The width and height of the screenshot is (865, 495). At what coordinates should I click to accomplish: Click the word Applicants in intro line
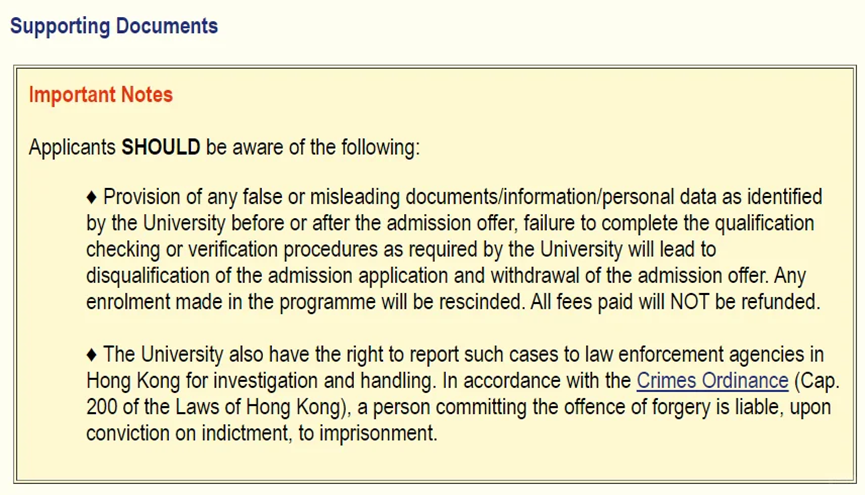click(72, 147)
